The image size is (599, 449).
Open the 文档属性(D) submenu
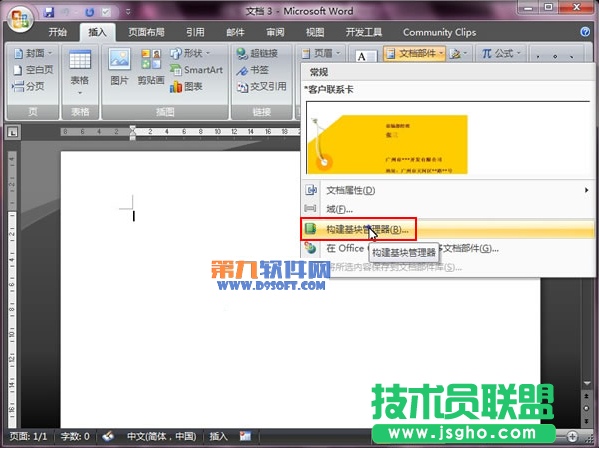pyautogui.click(x=448, y=190)
